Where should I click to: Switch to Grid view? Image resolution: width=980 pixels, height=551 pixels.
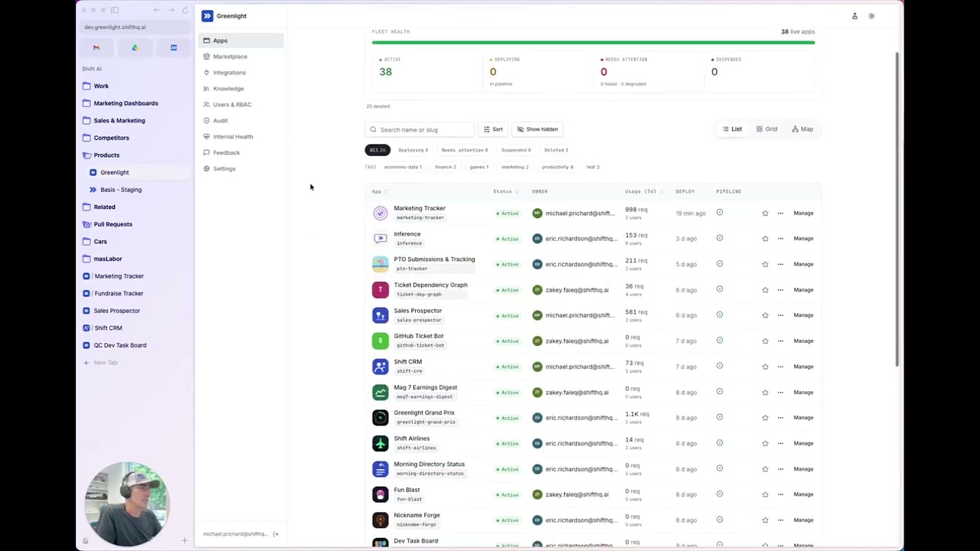[766, 129]
